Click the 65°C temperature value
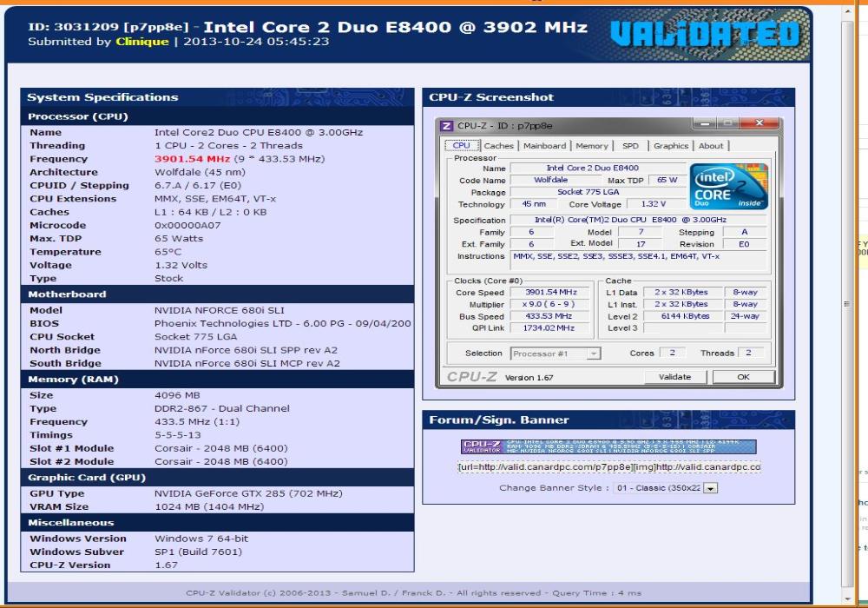868x608 pixels. tap(168, 252)
